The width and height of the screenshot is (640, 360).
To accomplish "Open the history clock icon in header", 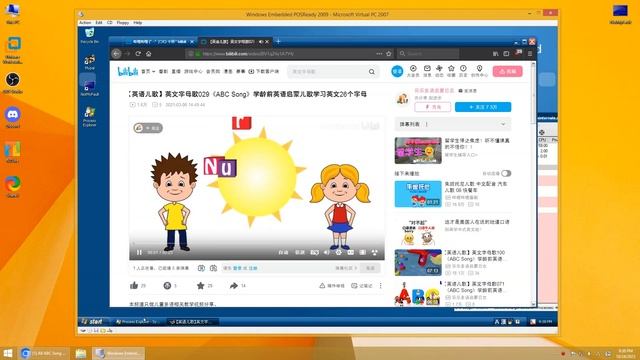I will click(x=463, y=69).
